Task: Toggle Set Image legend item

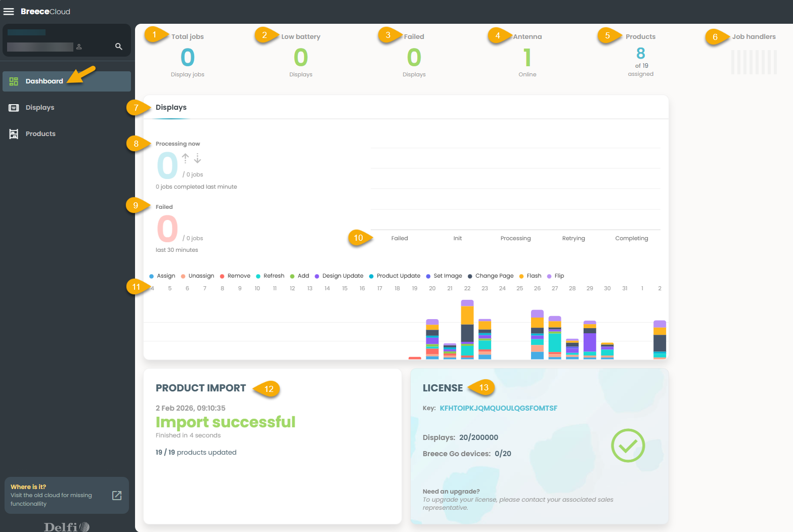Action: pos(444,276)
